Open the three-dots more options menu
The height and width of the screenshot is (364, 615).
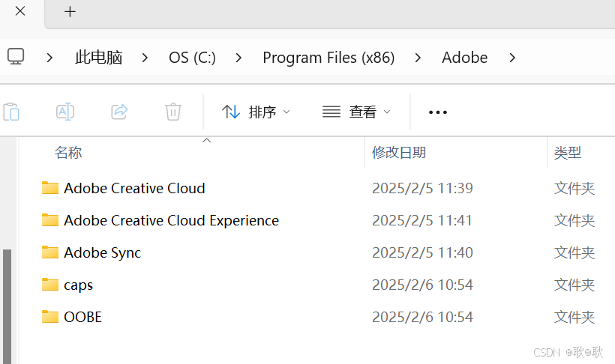pos(438,112)
